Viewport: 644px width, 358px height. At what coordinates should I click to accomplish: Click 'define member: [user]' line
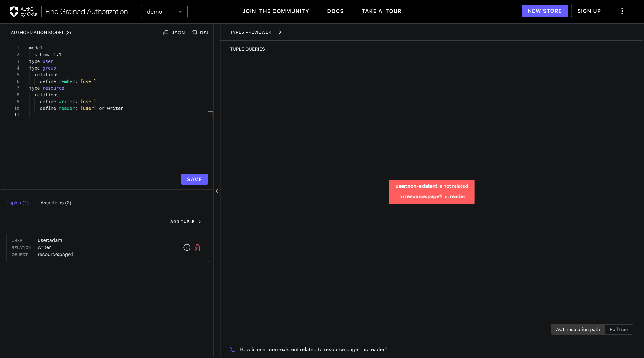[68, 81]
